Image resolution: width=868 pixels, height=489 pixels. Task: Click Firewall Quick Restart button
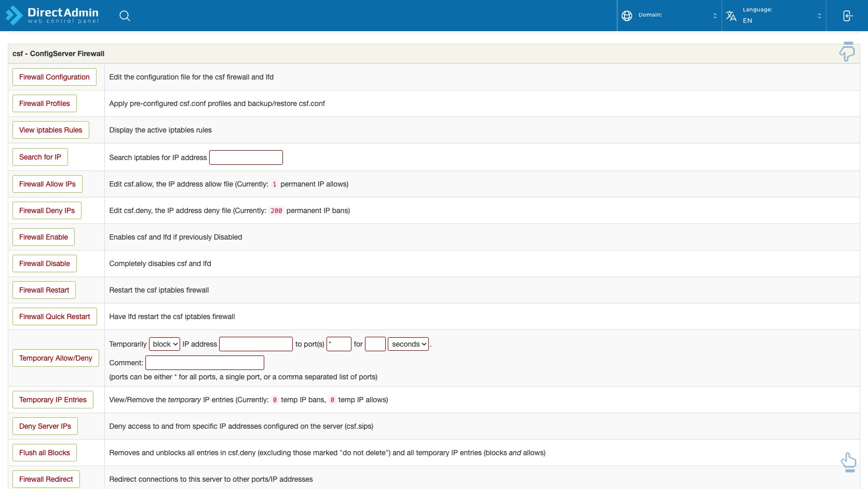pos(55,316)
